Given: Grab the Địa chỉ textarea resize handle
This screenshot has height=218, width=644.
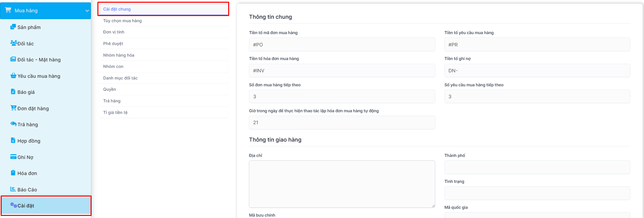Looking at the screenshot, I should (433, 206).
